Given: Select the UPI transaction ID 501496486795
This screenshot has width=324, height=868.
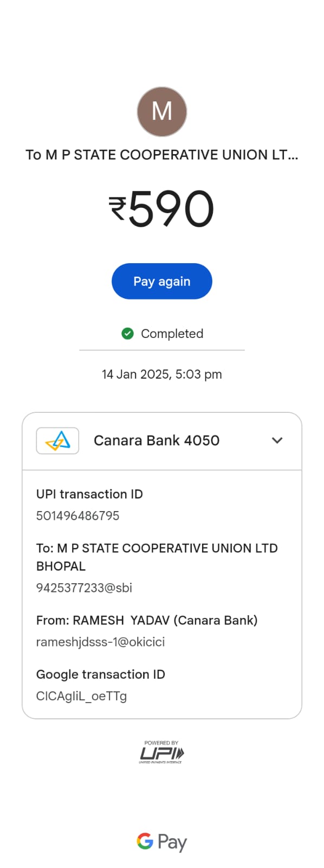Looking at the screenshot, I should [x=77, y=515].
